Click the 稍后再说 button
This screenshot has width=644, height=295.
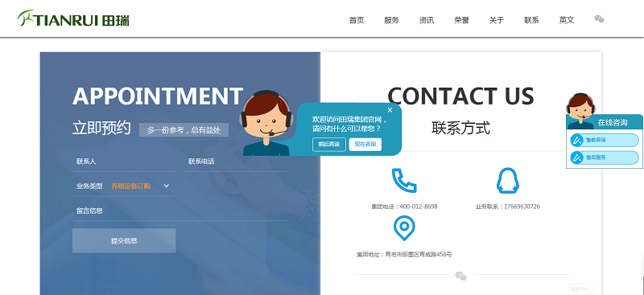328,145
